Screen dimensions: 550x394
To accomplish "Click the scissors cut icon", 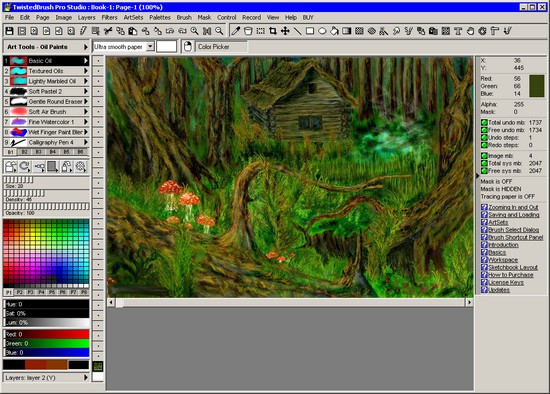I will pyautogui.click(x=108, y=31).
